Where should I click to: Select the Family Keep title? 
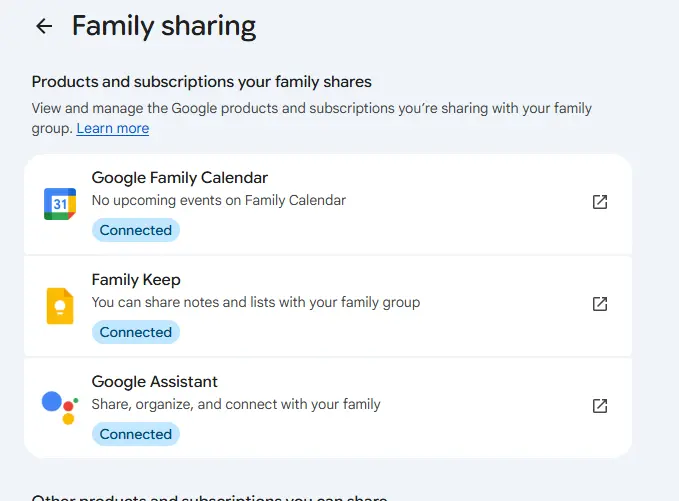tap(136, 280)
